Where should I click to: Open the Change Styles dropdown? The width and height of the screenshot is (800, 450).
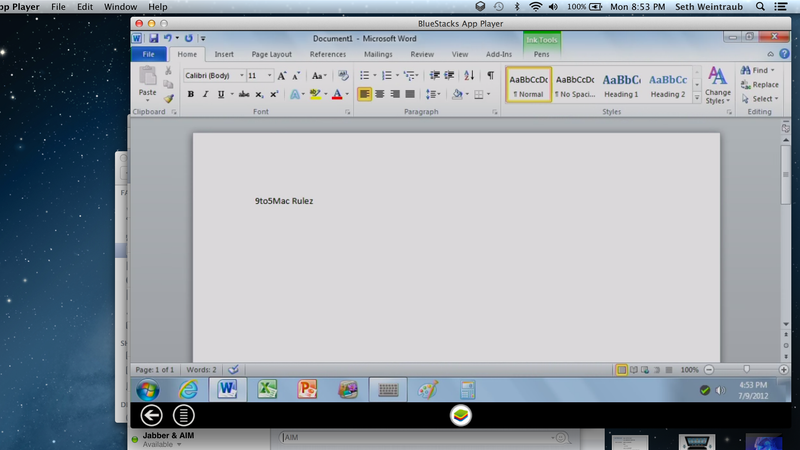[717, 85]
